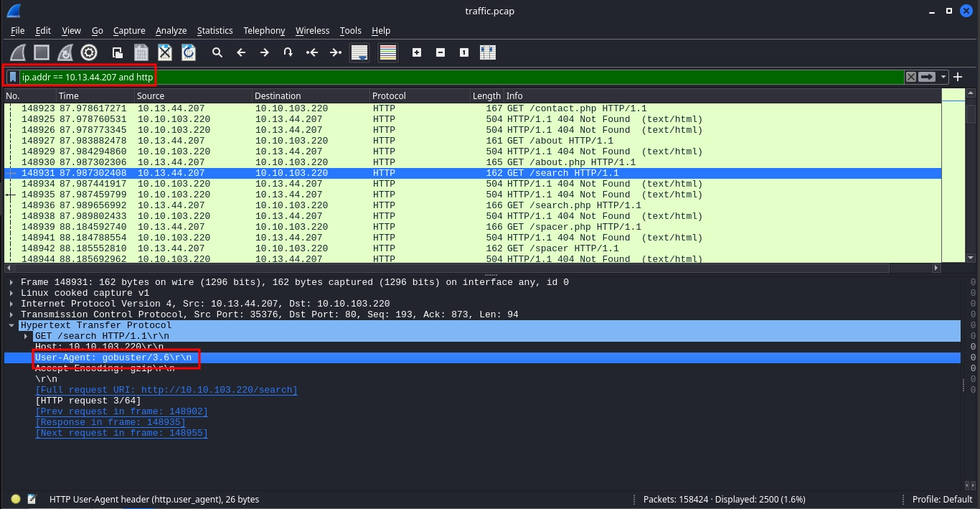The height and width of the screenshot is (509, 980).
Task: Expand the Frame 148931 tree item
Action: (11, 282)
